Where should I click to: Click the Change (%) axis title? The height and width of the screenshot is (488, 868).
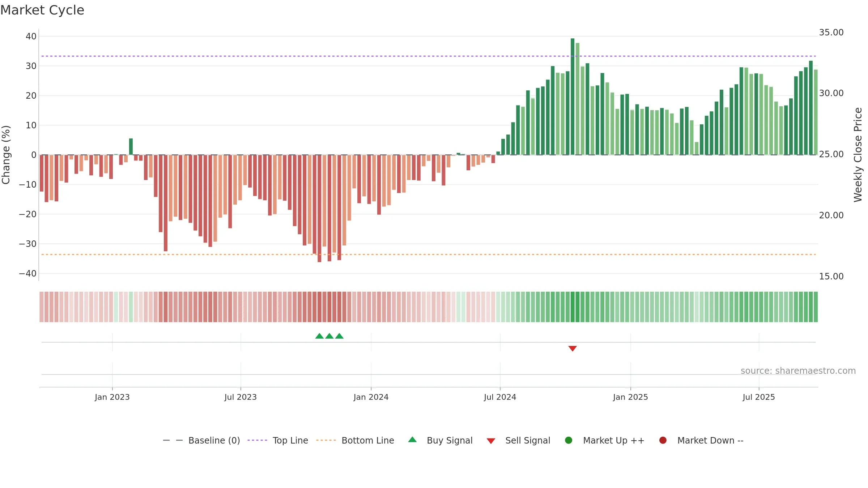(6, 155)
